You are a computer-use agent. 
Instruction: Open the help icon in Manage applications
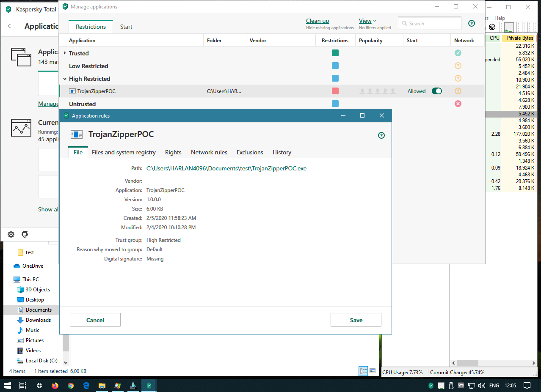472,23
